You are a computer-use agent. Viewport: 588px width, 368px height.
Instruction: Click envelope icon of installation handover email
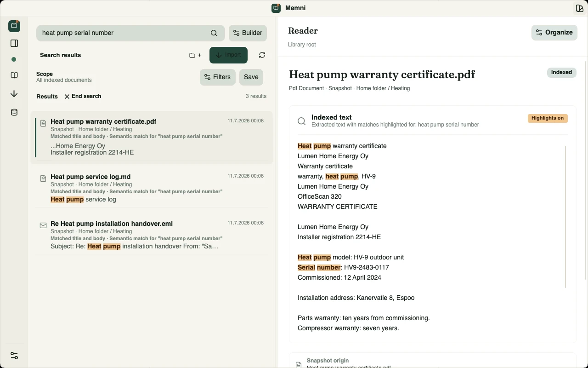tap(43, 225)
